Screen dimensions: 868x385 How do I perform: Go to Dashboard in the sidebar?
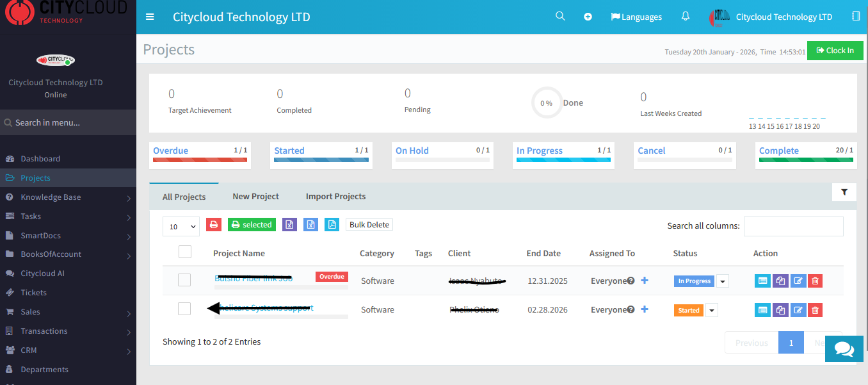point(68,159)
